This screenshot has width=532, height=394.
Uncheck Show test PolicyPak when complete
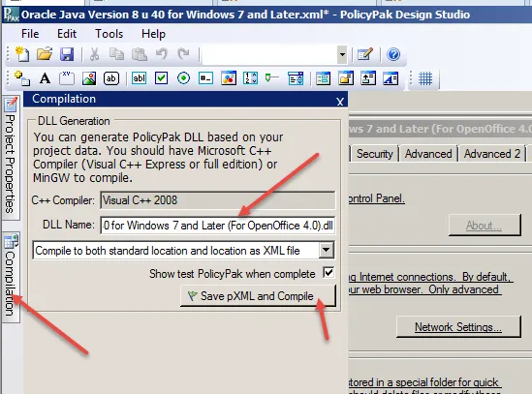(329, 273)
